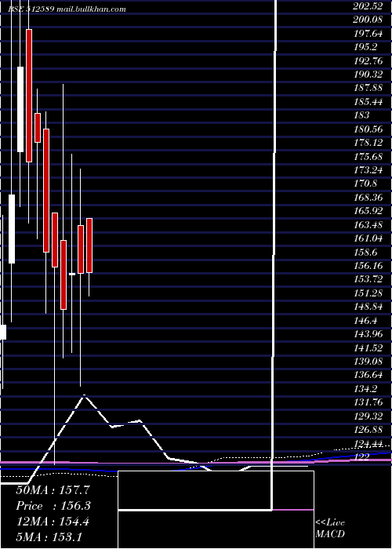392x549 pixels.
Task: Click the 180.56 price label
Action: coord(368,129)
